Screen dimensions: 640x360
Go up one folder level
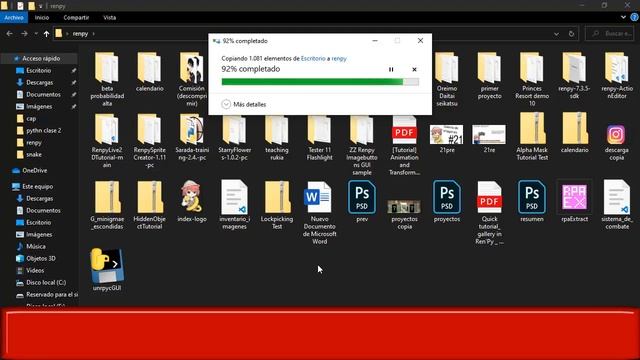coord(47,33)
